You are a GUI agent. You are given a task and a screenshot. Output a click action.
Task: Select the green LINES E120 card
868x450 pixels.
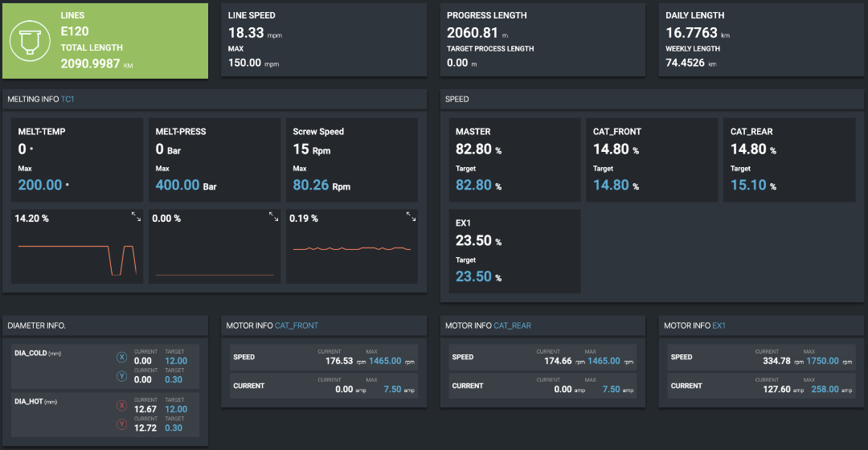[x=105, y=41]
